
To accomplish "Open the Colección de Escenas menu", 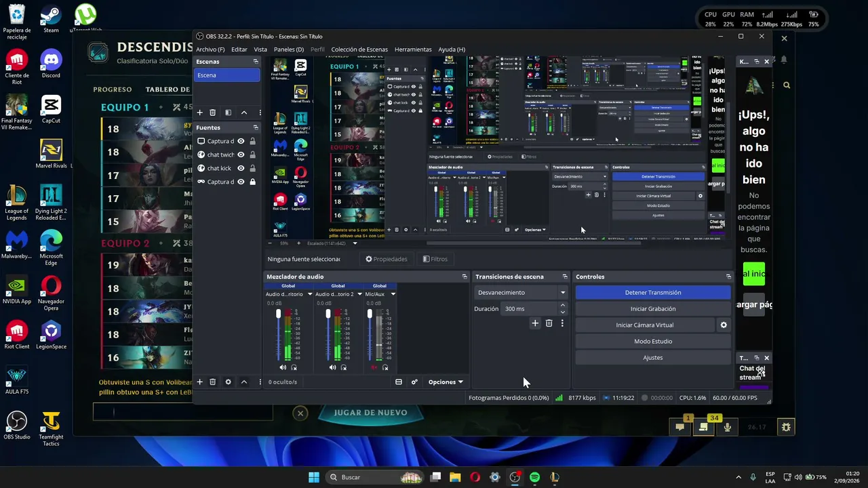I will pos(359,49).
